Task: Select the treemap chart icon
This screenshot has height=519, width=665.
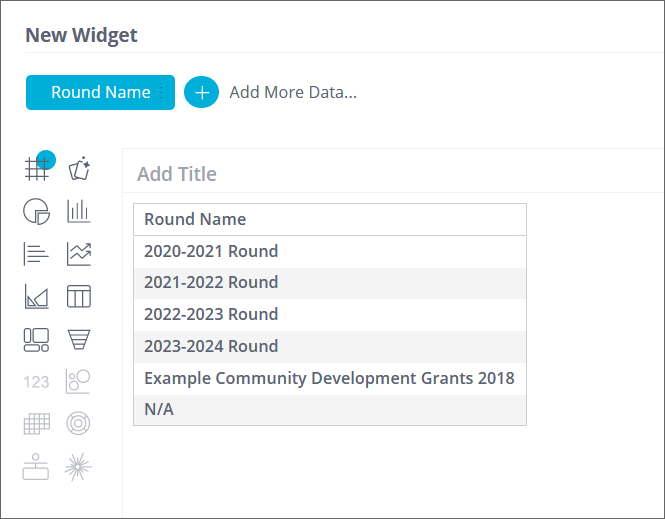Action: click(37, 340)
